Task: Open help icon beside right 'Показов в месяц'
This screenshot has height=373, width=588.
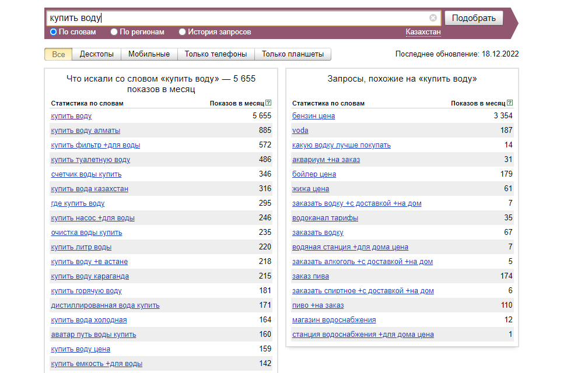Action: tap(510, 103)
